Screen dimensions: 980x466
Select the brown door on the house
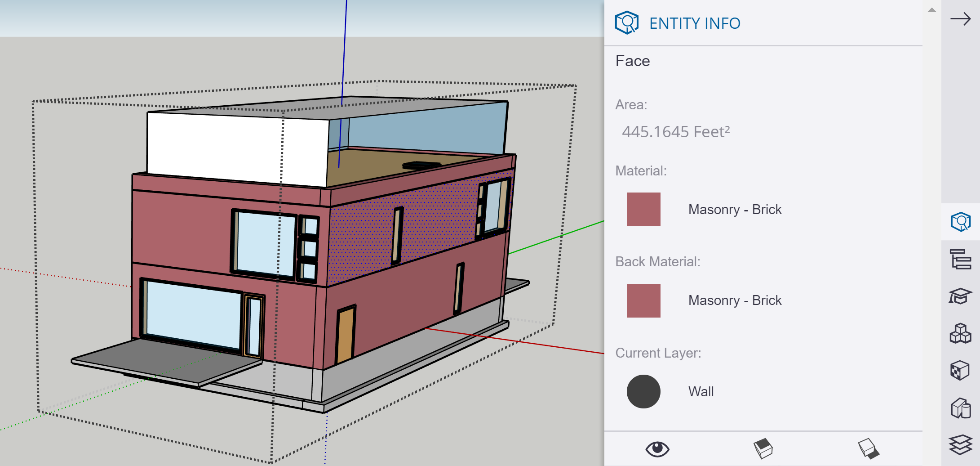345,335
